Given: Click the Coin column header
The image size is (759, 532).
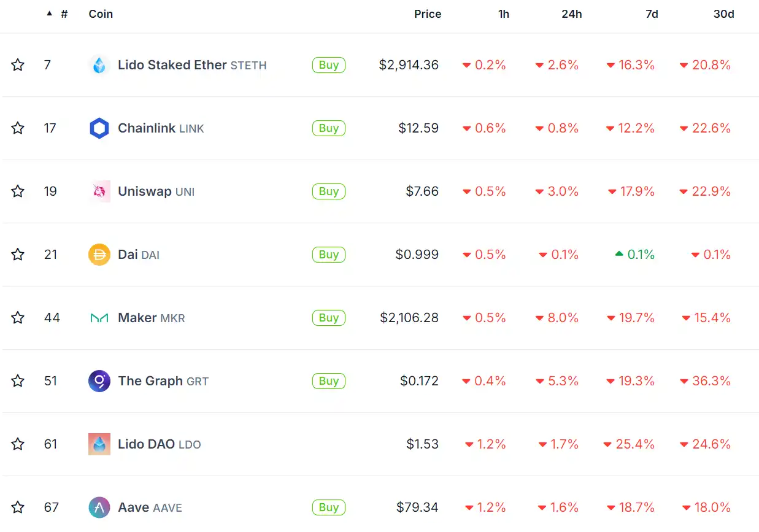Looking at the screenshot, I should coord(101,13).
